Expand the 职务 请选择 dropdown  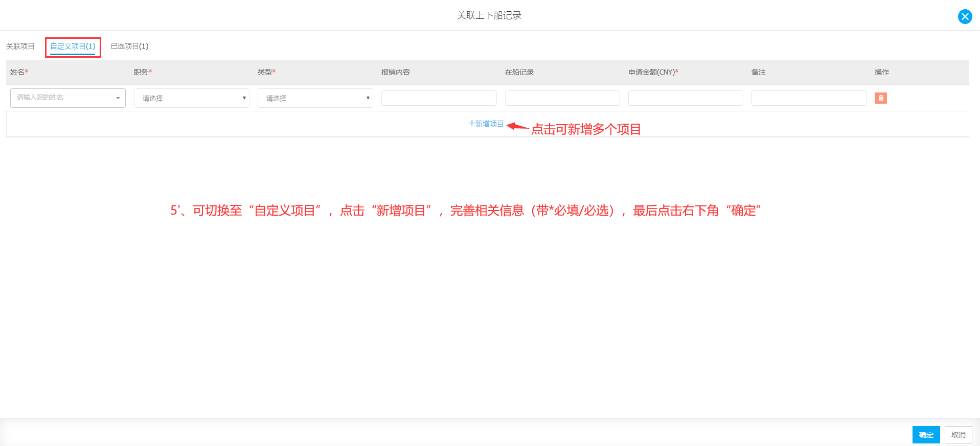(192, 98)
